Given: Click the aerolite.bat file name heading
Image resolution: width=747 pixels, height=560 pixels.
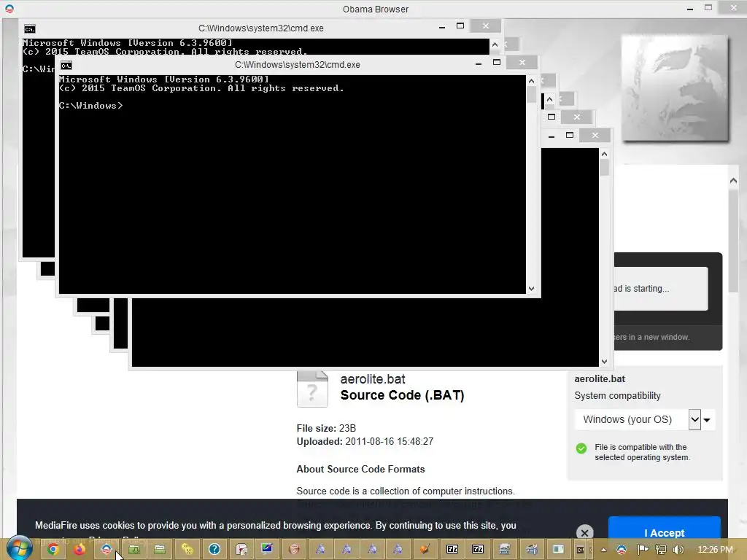Looking at the screenshot, I should 373,379.
